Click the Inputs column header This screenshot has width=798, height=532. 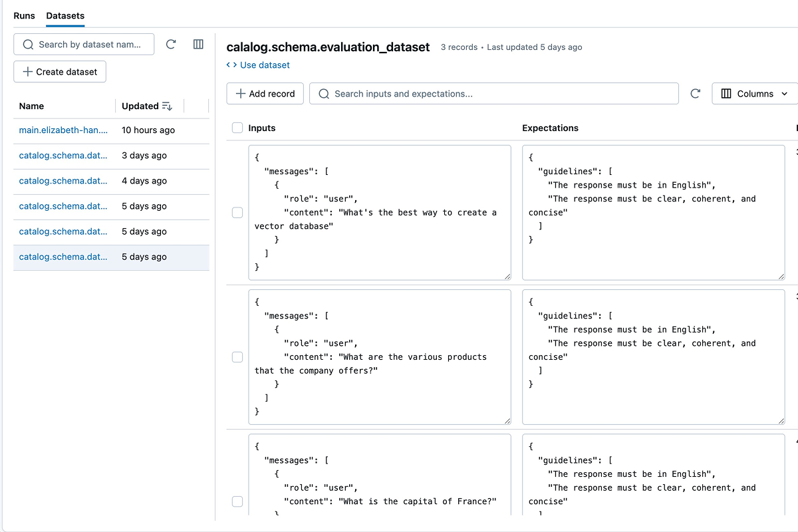(262, 128)
